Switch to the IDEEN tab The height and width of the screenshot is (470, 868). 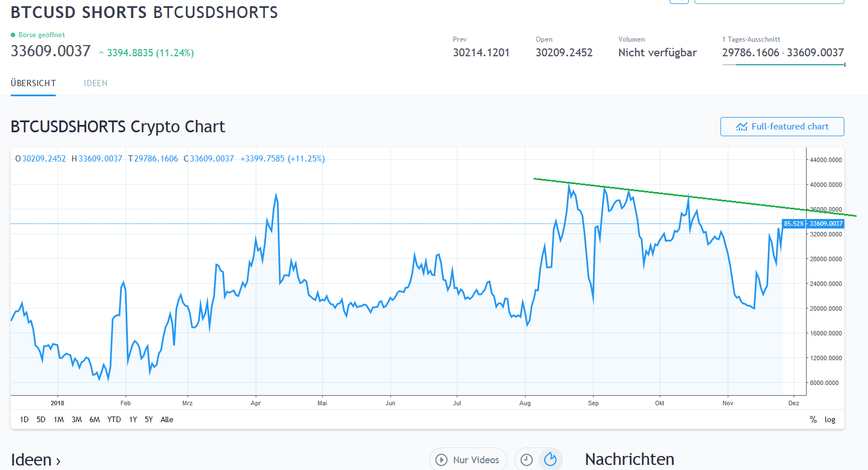point(95,83)
